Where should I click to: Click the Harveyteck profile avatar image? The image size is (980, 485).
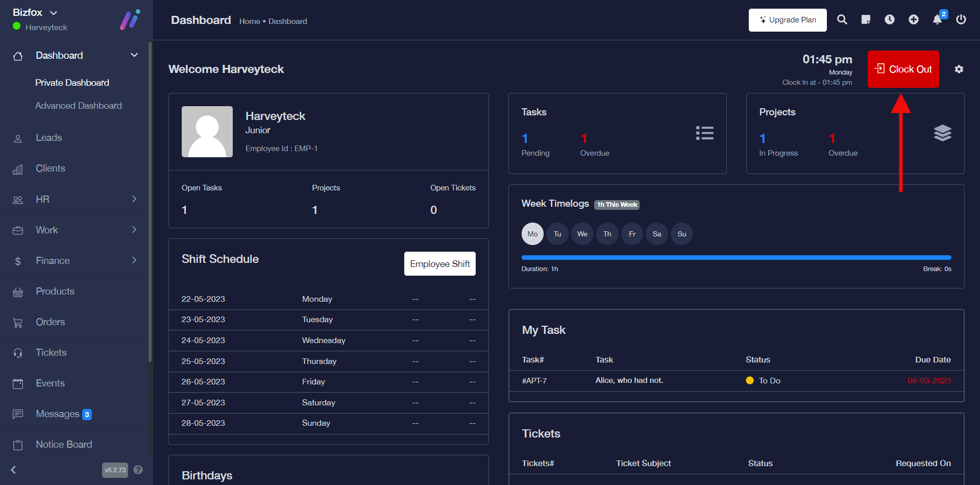(207, 132)
